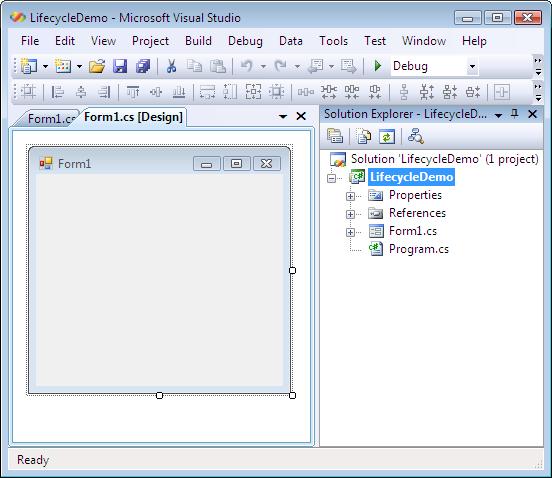
Task: Click the Make Same Size icon
Action: pyautogui.click(x=253, y=92)
